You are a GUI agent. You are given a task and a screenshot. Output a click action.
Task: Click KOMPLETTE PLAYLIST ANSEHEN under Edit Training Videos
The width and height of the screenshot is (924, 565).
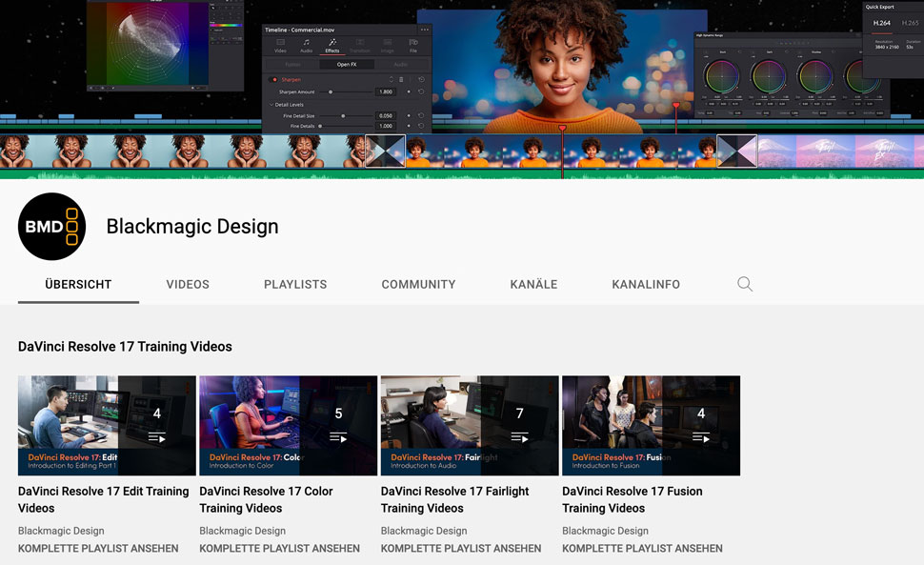pyautogui.click(x=98, y=548)
